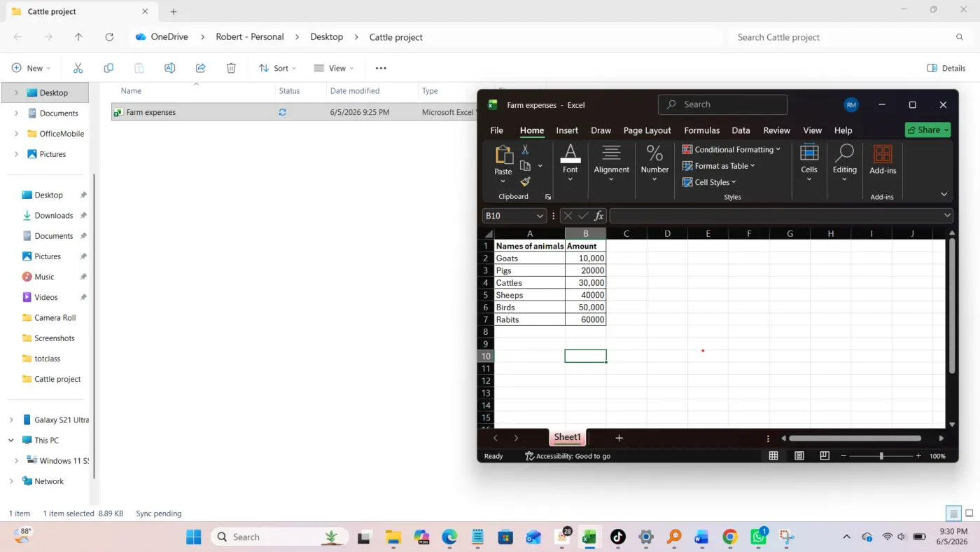Add a new sheet with the plus icon
The image size is (980, 552).
click(x=619, y=438)
